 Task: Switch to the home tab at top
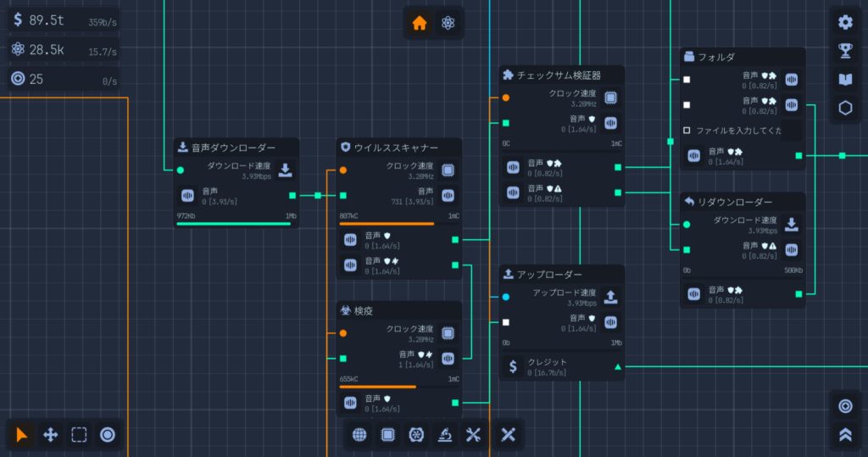coord(419,23)
